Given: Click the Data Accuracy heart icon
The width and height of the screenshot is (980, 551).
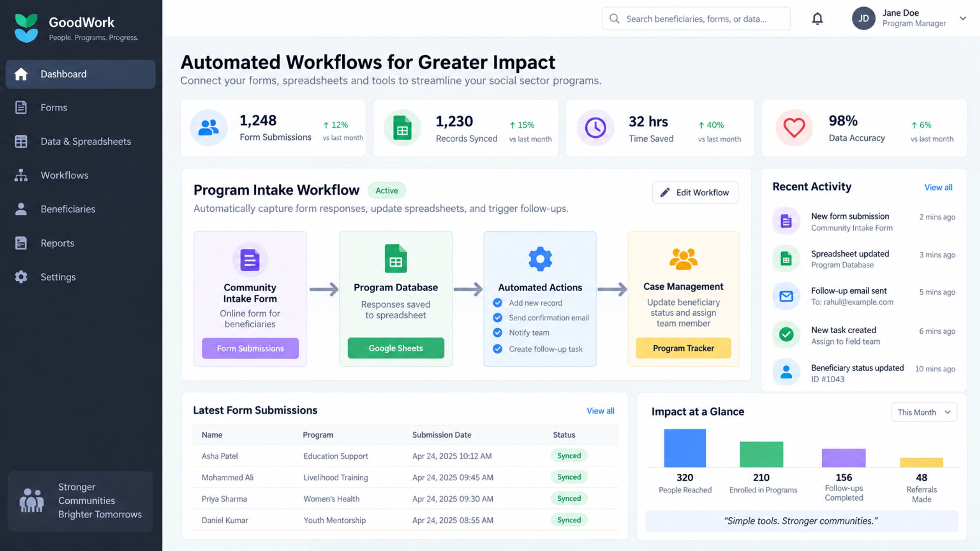Looking at the screenshot, I should [x=794, y=128].
